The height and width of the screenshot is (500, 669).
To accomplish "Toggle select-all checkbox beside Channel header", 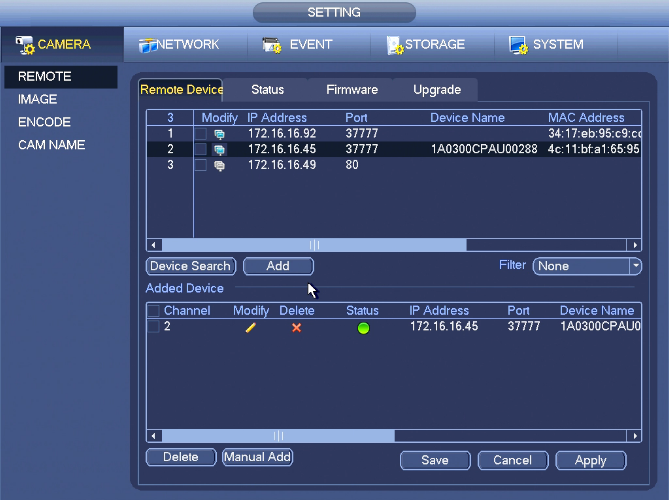I will point(153,311).
